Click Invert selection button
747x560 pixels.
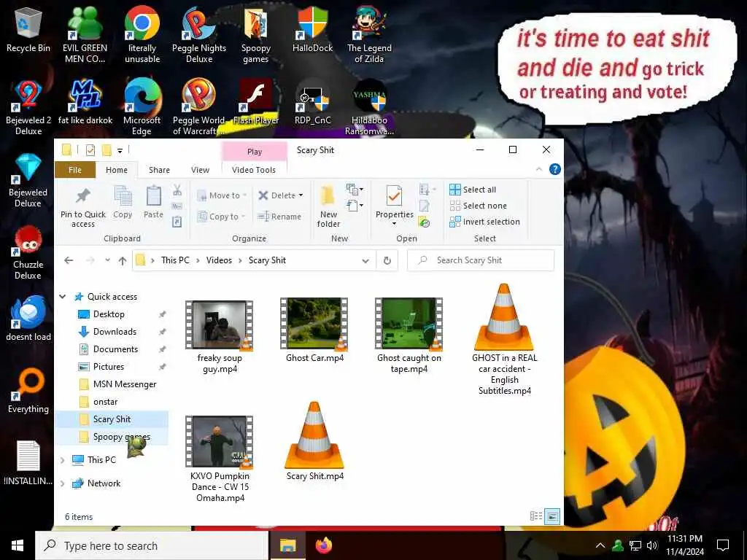(484, 222)
